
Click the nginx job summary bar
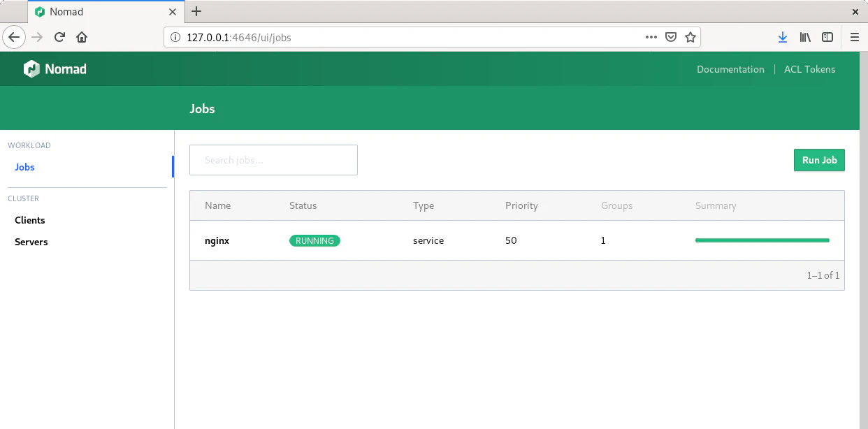(x=762, y=240)
